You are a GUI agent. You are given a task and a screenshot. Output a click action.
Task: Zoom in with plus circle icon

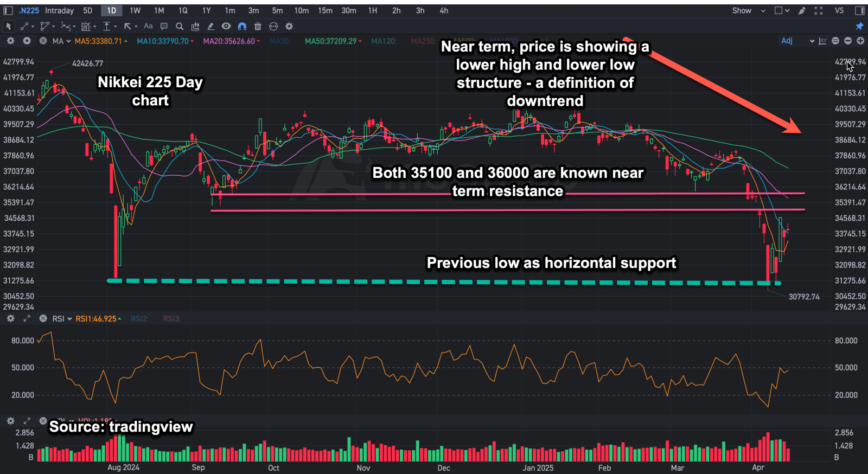point(860,41)
